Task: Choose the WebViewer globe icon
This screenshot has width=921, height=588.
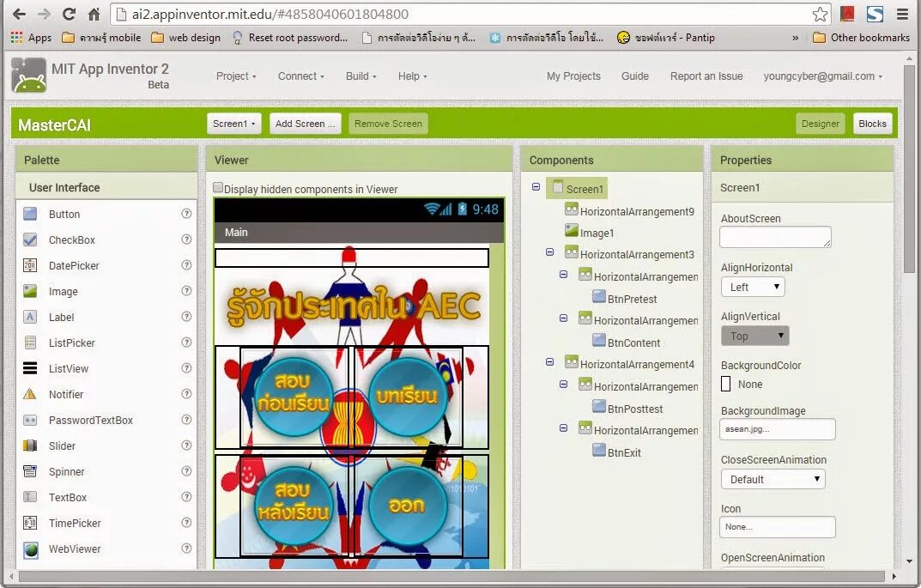Action: [x=31, y=549]
